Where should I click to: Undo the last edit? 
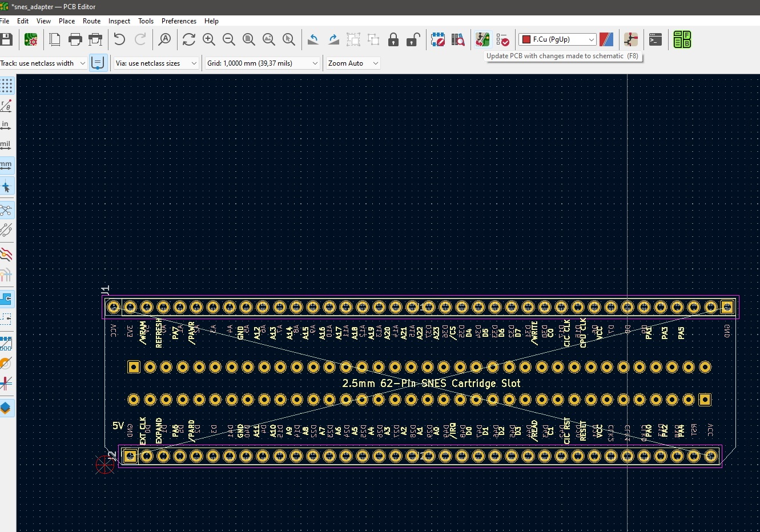(119, 39)
